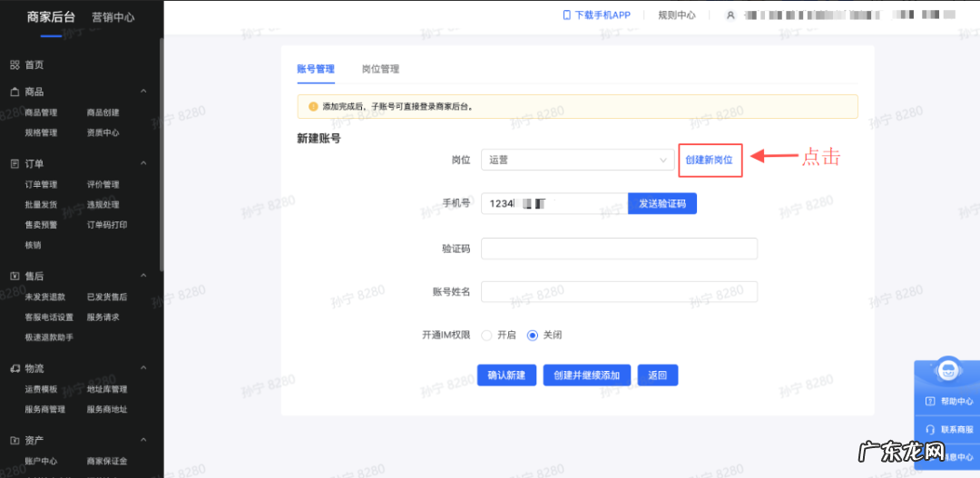Open 评价管理 in the sidebar
Image resolution: width=980 pixels, height=478 pixels.
[x=103, y=185]
